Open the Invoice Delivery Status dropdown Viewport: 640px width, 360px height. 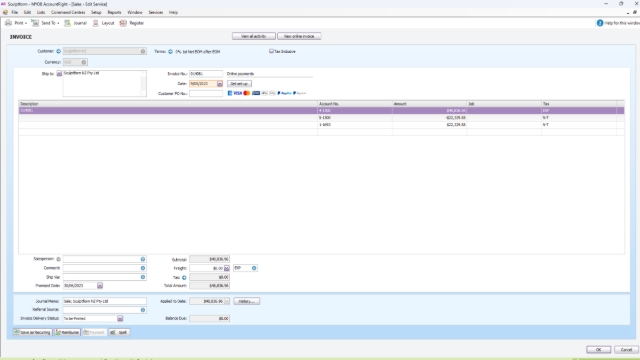pyautogui.click(x=120, y=318)
